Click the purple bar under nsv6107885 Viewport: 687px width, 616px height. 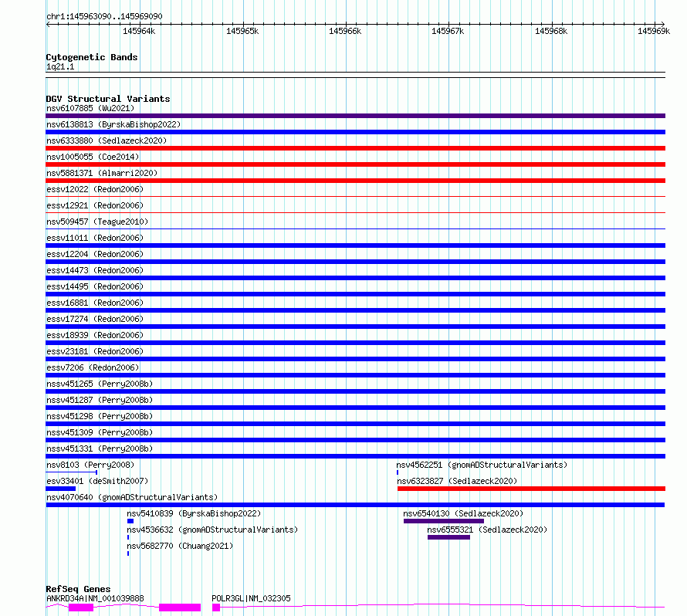[x=355, y=116]
